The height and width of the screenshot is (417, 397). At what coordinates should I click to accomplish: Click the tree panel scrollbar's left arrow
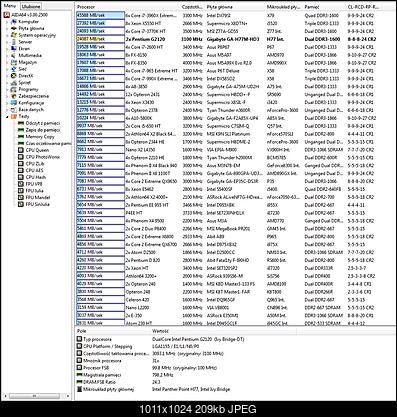click(x=4, y=396)
